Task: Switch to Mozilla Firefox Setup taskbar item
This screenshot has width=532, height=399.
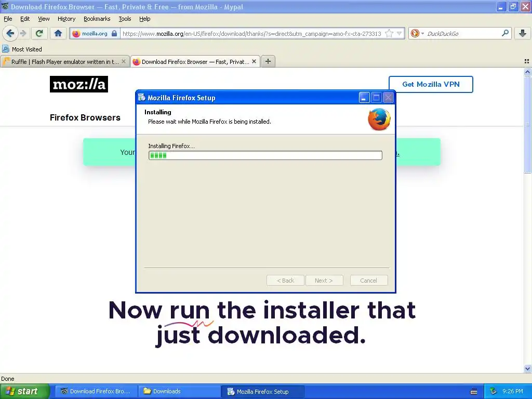Action: coord(262,392)
